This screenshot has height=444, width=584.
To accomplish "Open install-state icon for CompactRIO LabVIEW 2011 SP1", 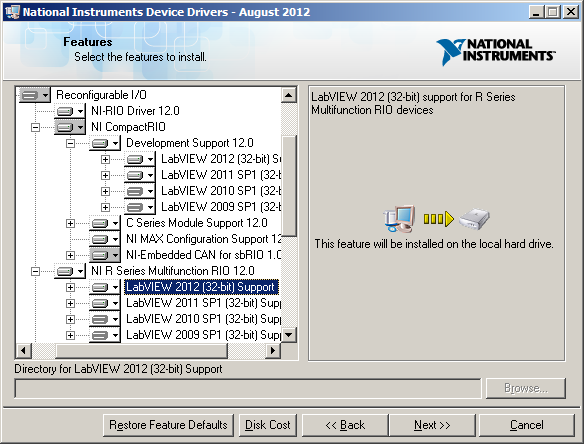I will click(x=140, y=175).
